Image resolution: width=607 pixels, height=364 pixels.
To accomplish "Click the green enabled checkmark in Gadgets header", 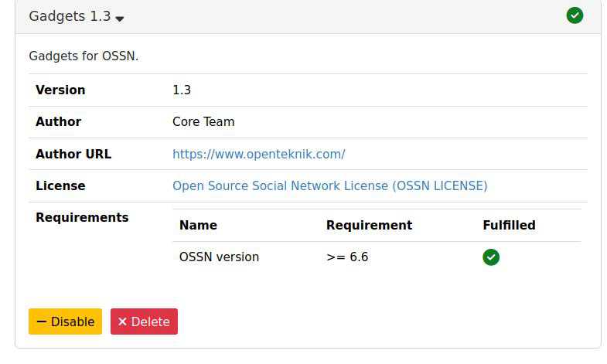I will 575,15.
